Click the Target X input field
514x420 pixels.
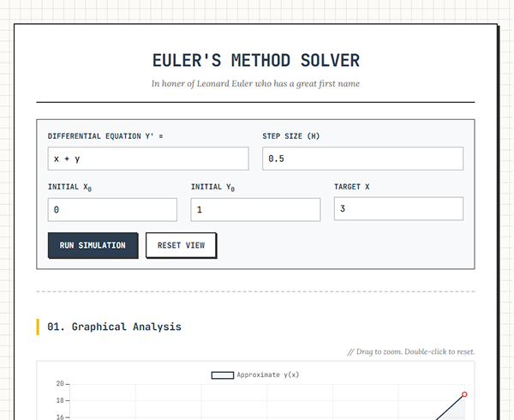(398, 208)
